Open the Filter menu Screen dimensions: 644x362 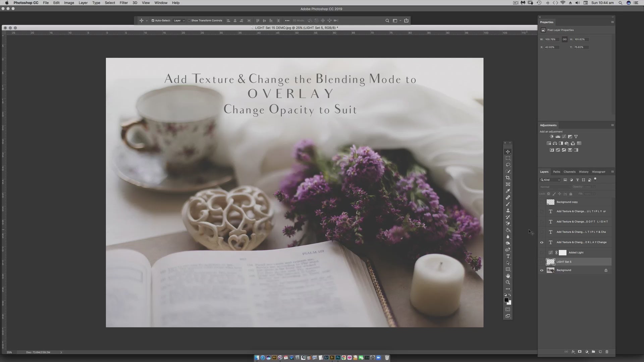pos(123,3)
